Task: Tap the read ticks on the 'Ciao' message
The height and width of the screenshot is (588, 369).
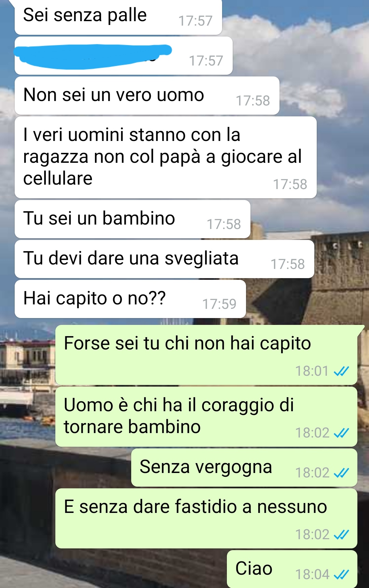Action: tap(341, 574)
